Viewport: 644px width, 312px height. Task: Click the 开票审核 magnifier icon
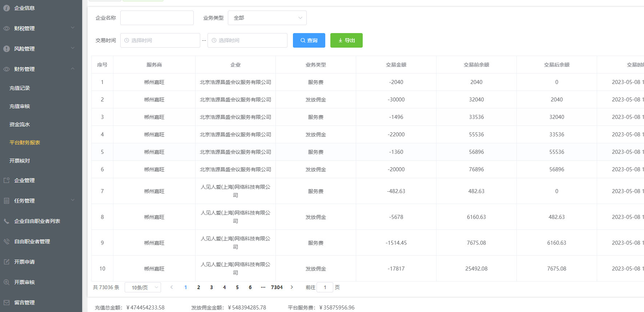click(7, 282)
